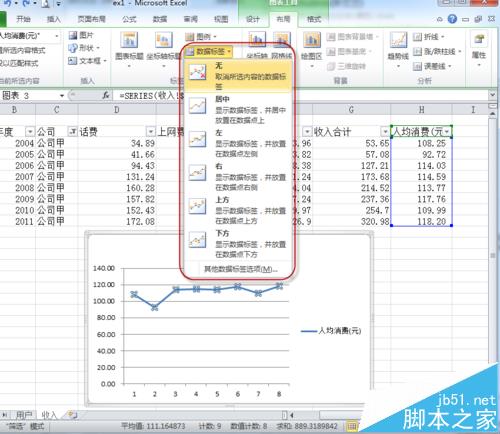Open the chart element selector 人均消费(元) dropdown
The width and height of the screenshot is (500, 434).
tap(57, 36)
